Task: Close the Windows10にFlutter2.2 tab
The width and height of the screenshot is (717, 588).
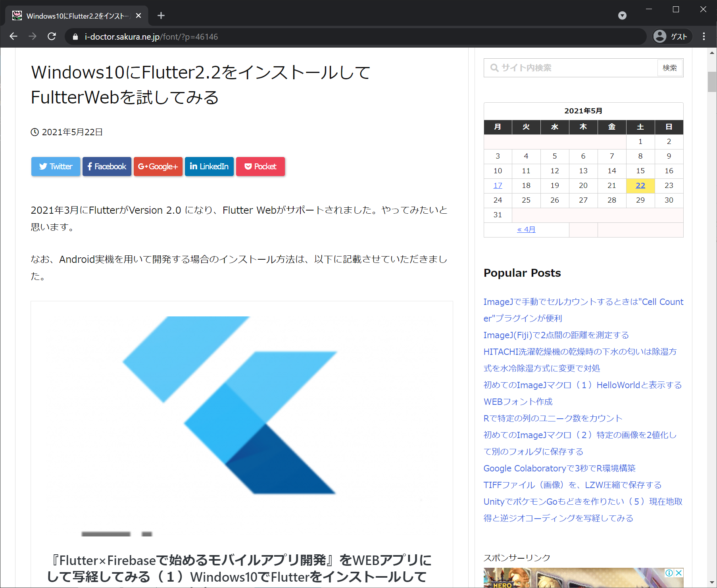Action: point(138,15)
